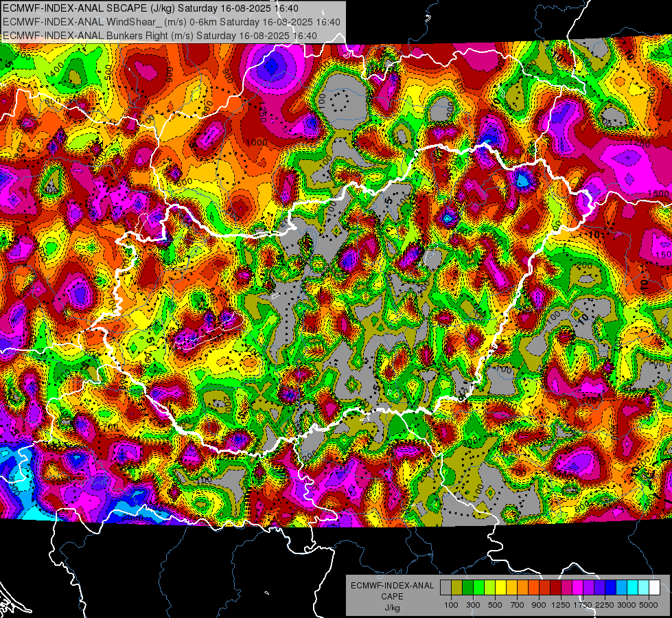Click the 900 tick label on legend
672x618 pixels.
click(539, 605)
